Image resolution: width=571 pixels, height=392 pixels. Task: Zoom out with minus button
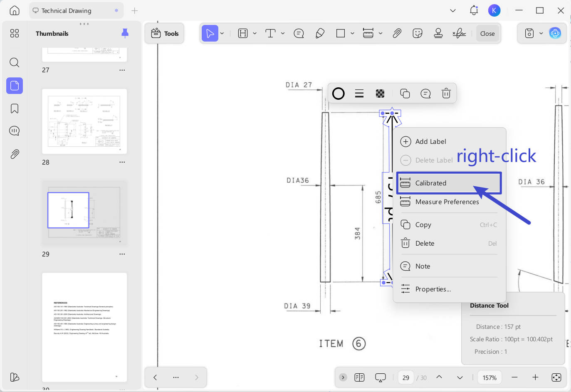(514, 377)
